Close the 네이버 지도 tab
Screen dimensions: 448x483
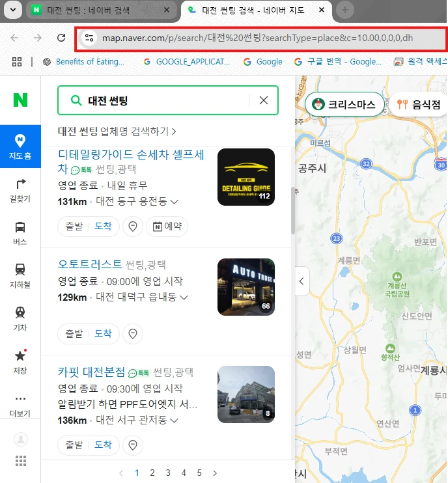pyautogui.click(x=322, y=10)
